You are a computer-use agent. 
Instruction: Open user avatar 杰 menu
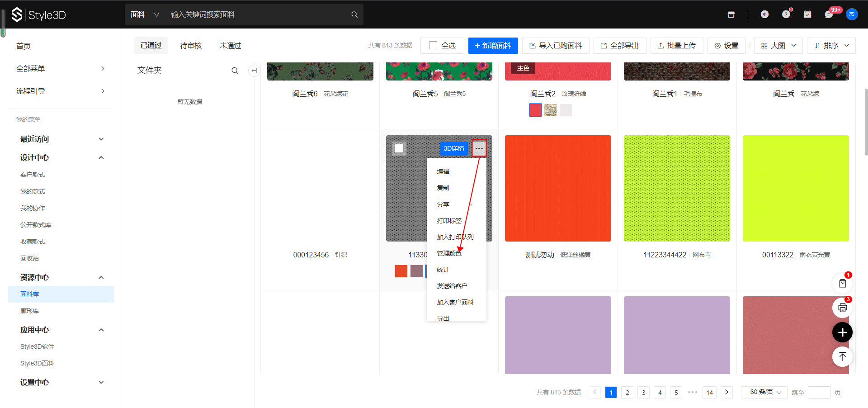[x=852, y=14]
